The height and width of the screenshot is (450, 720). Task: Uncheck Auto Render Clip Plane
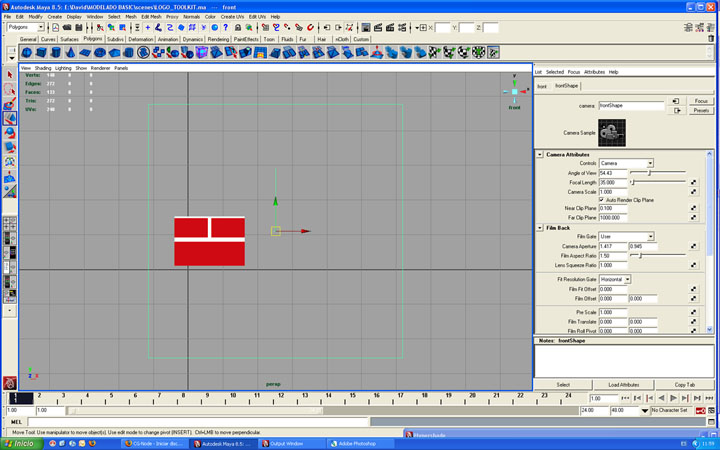(602, 200)
